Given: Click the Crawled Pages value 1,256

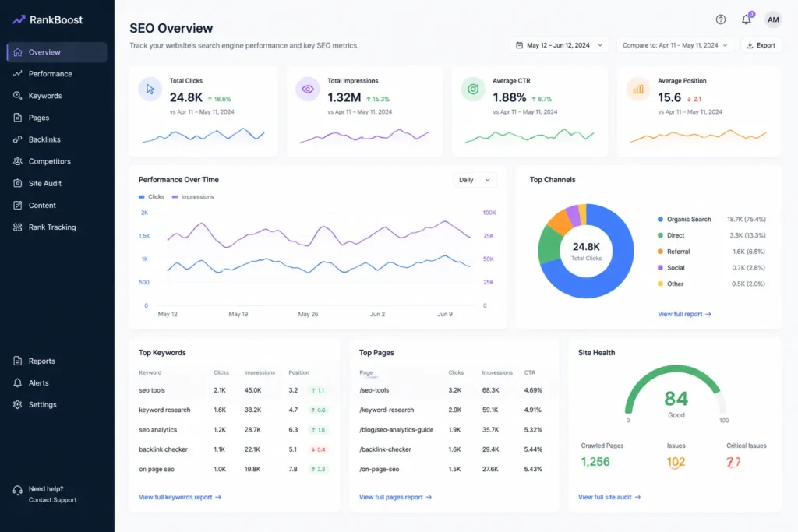Looking at the screenshot, I should point(595,462).
